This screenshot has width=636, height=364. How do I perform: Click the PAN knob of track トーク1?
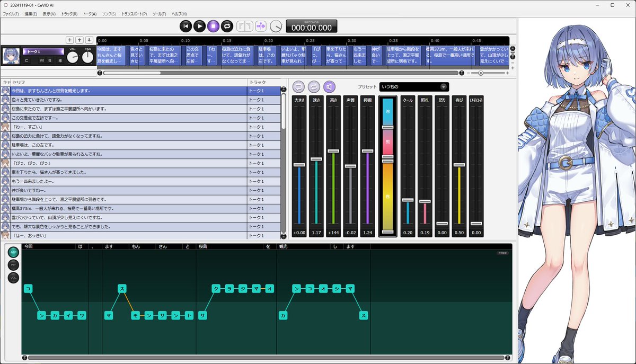(87, 58)
